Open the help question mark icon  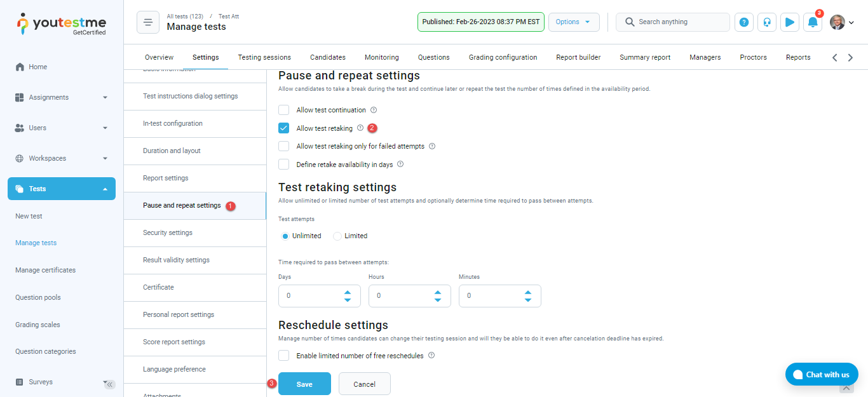pyautogui.click(x=744, y=22)
